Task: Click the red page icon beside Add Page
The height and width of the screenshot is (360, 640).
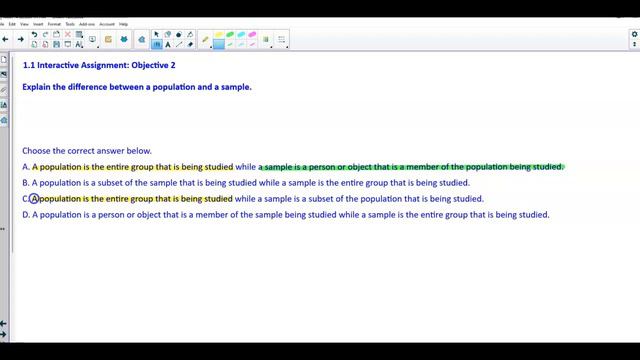Action: (45, 44)
